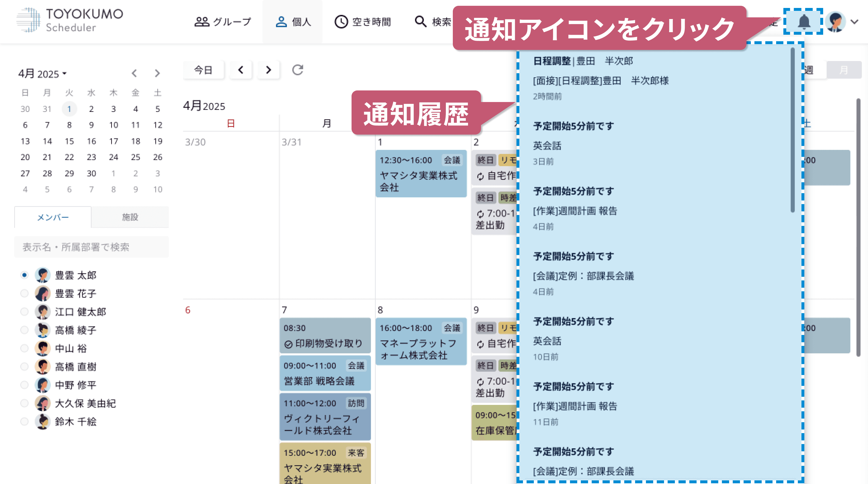
Task: Click the 今日 button
Action: pos(203,70)
